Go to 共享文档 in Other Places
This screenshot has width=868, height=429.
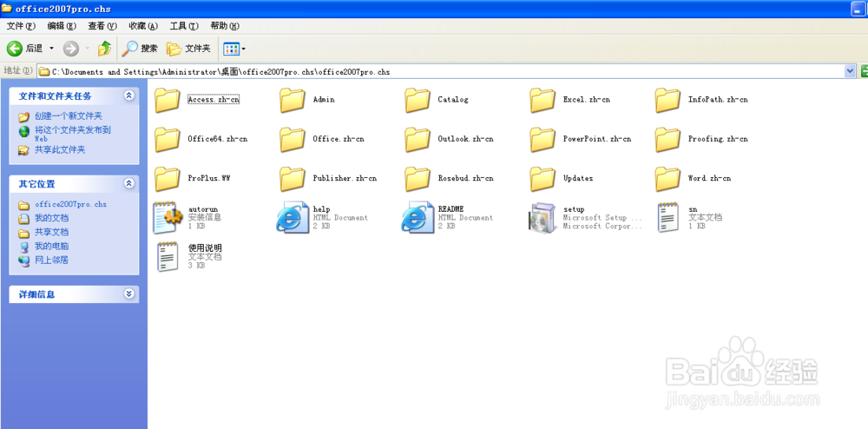click(x=43, y=232)
